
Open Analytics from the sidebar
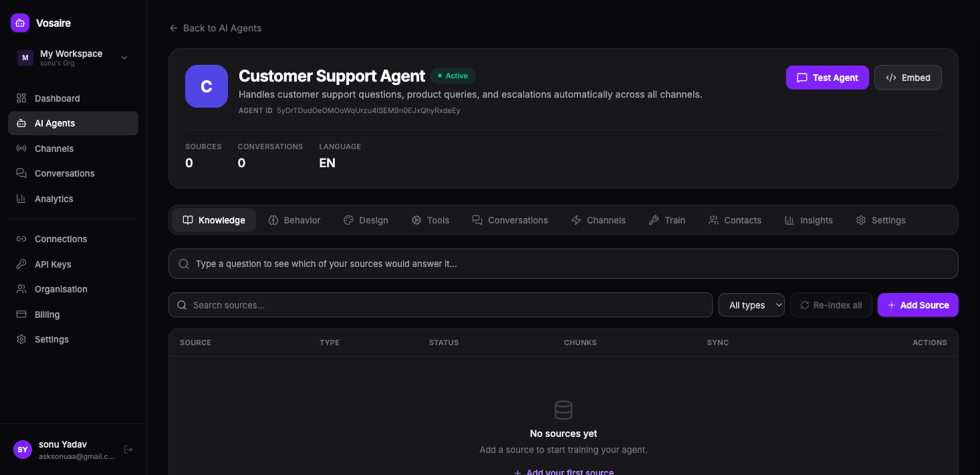[x=73, y=199]
